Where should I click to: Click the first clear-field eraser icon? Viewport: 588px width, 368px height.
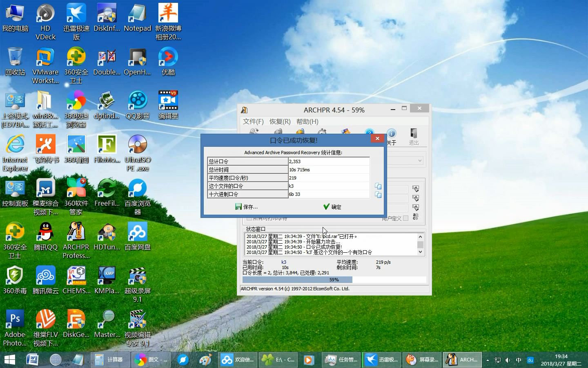point(416,189)
